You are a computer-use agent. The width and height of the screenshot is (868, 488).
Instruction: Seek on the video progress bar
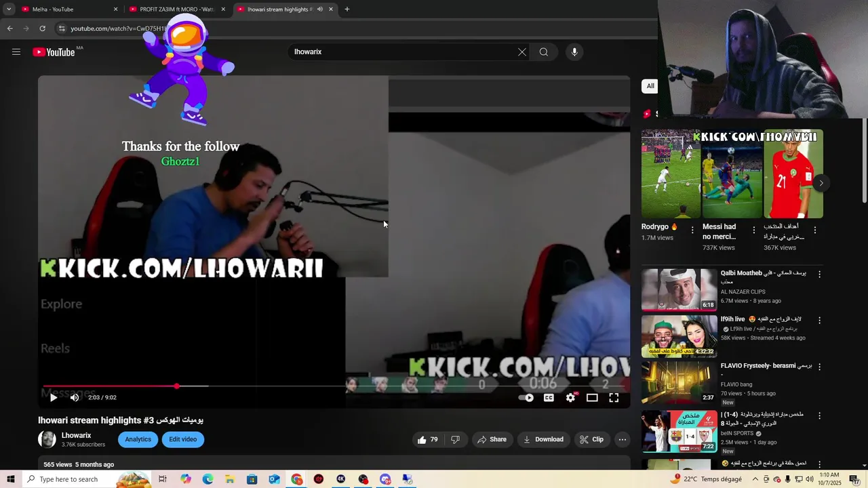click(x=334, y=386)
